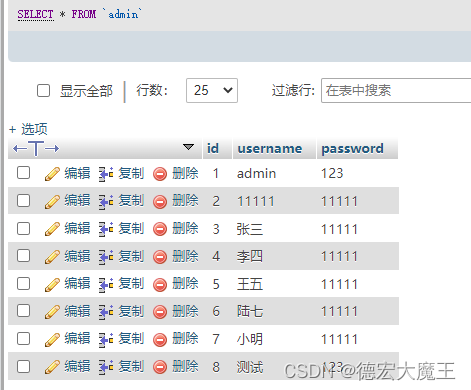
Task: Tick the checkbox for id 2 row
Action: (23, 200)
